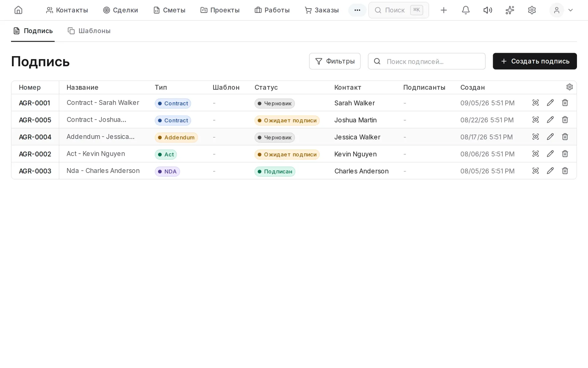
Task: Open the Сметы menu item
Action: [x=169, y=10]
